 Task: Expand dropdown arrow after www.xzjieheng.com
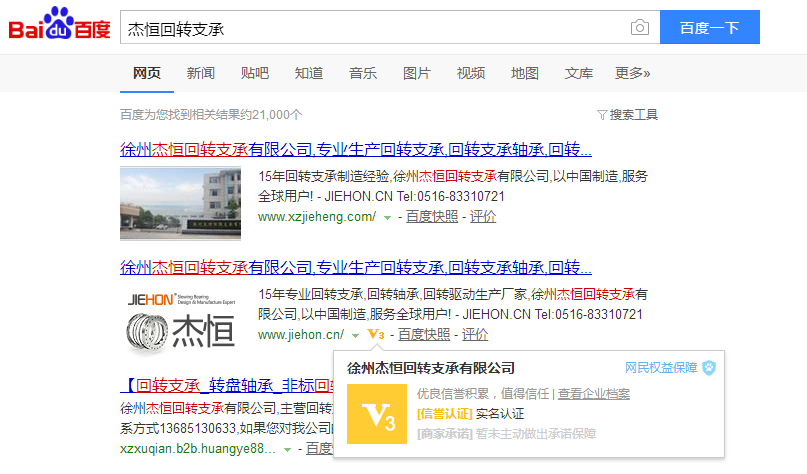(387, 218)
